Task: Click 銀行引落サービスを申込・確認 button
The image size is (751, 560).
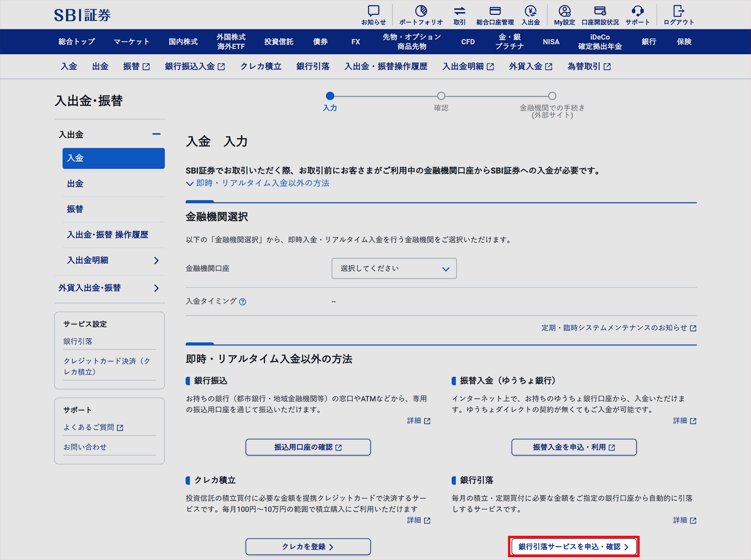Action: [x=574, y=547]
